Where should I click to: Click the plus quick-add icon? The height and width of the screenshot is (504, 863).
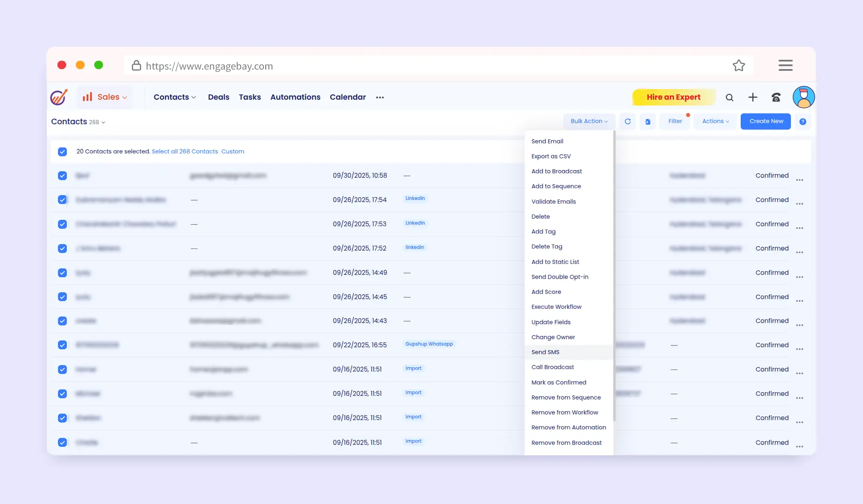(x=753, y=97)
